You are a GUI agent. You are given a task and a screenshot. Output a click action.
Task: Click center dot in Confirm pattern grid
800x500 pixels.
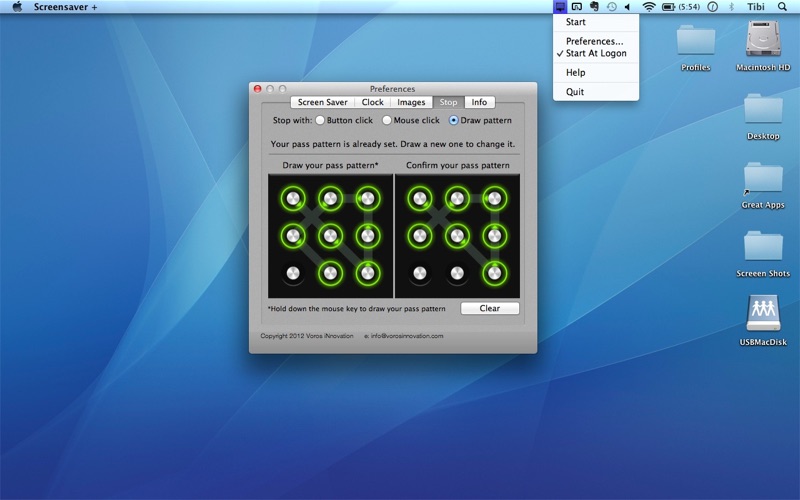tap(457, 236)
